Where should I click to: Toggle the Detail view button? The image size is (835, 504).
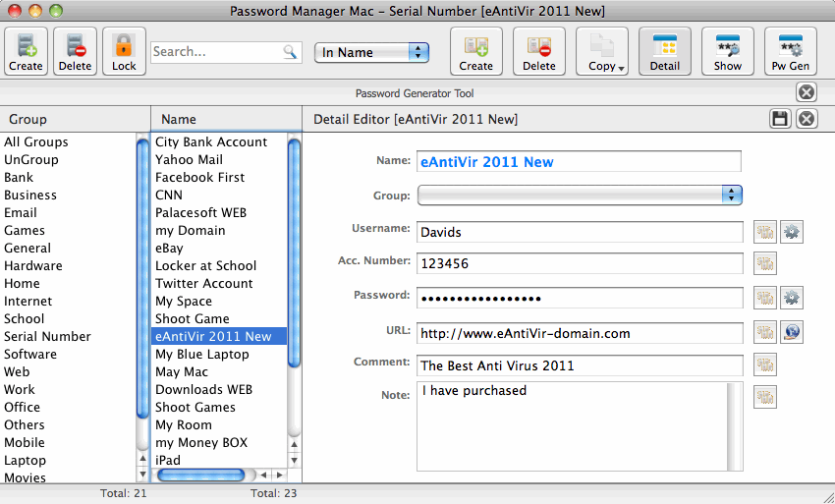click(665, 51)
